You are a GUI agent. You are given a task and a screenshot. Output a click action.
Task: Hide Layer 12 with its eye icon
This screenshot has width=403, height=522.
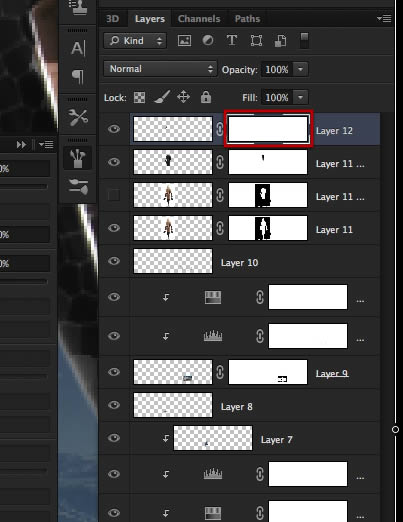[x=114, y=129]
